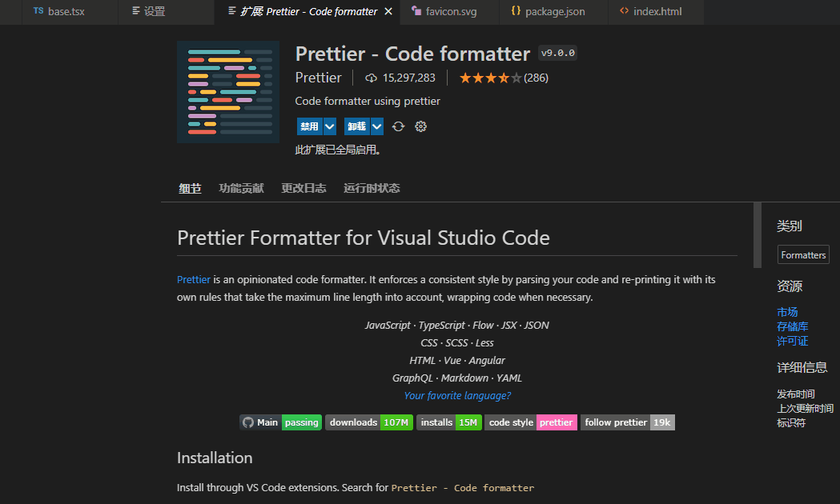Click the favicon.svg tab file icon
Screen dimensions: 840x504
pos(416,12)
